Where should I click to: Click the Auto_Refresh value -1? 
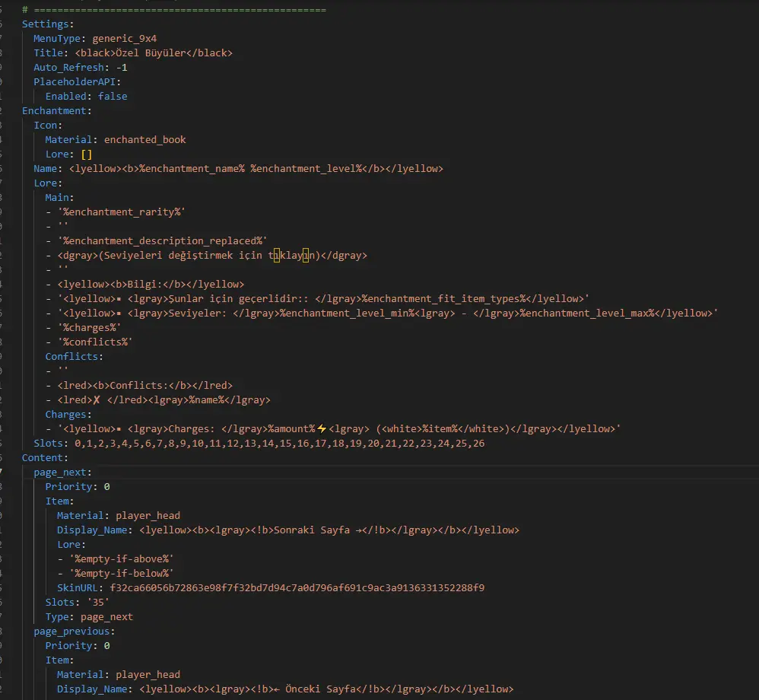[x=122, y=67]
